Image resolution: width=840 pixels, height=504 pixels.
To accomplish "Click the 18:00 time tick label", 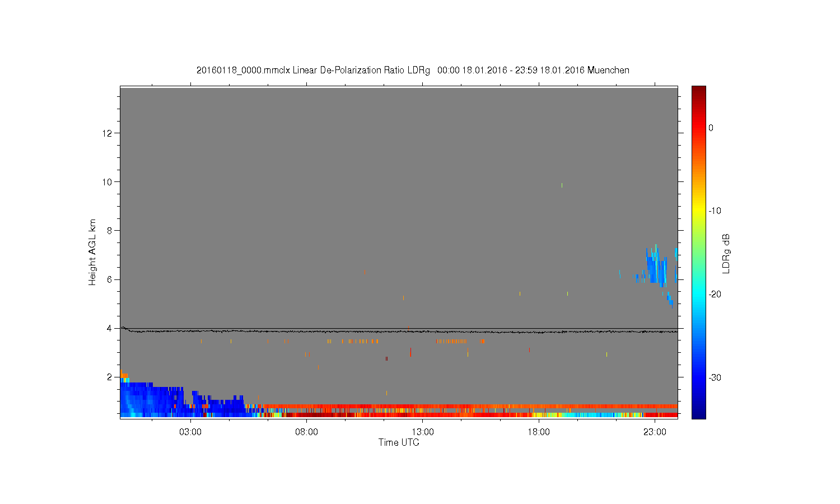I will (x=539, y=432).
